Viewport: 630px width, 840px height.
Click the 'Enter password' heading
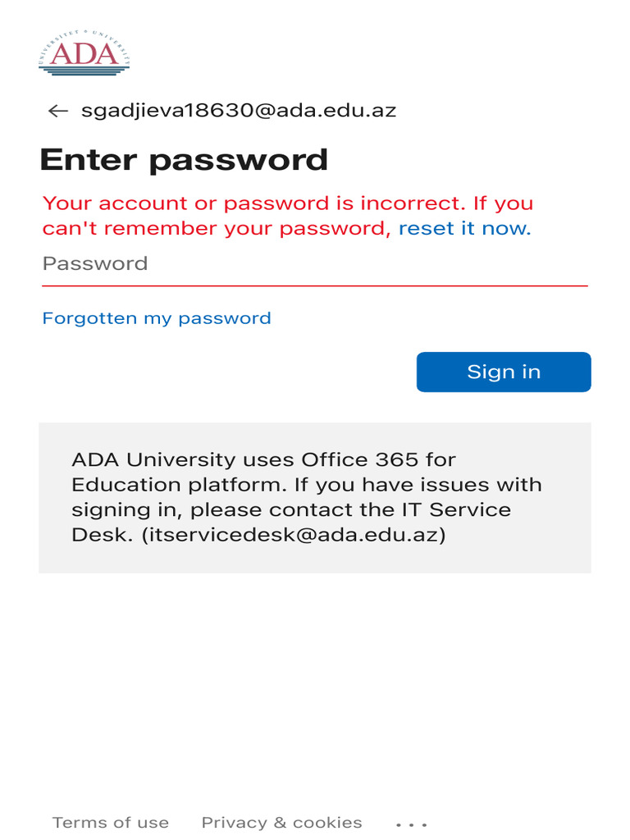tap(184, 160)
